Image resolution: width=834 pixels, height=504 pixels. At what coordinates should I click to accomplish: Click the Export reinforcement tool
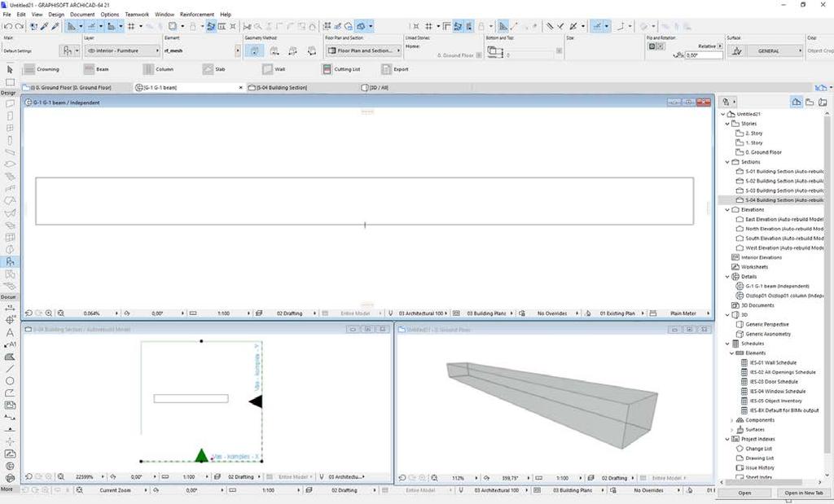395,69
